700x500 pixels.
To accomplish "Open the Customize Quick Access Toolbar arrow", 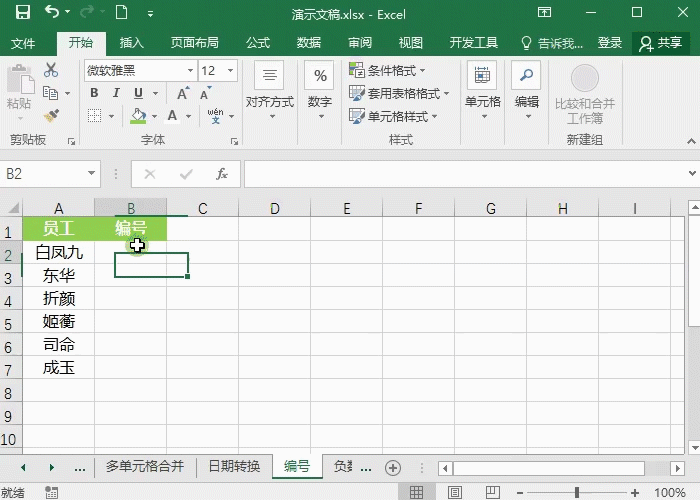I will click(x=150, y=14).
